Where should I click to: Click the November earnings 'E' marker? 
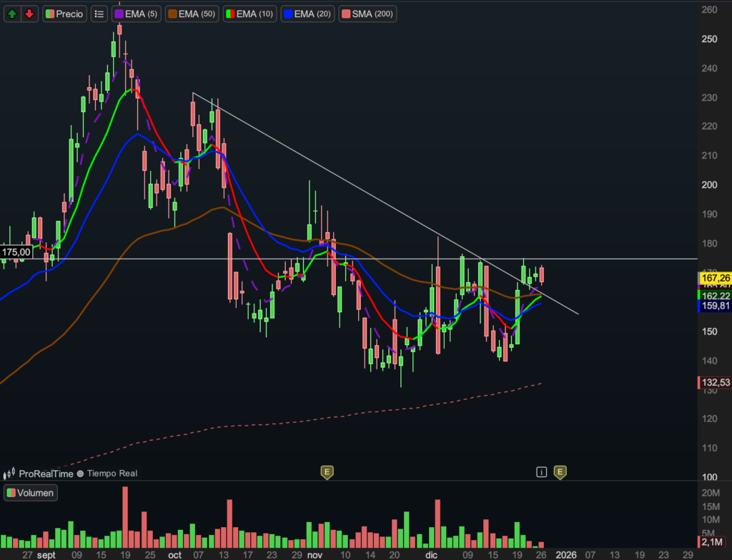point(327,471)
